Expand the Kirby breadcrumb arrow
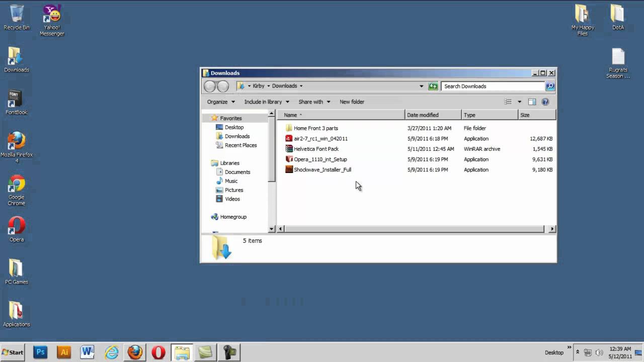The image size is (644, 362). (x=268, y=86)
